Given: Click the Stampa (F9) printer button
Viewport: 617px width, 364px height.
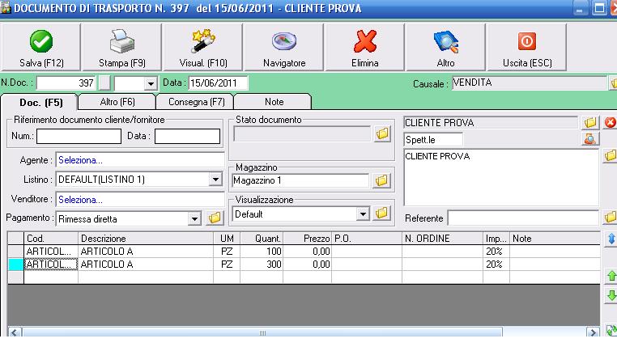Looking at the screenshot, I should coord(122,47).
